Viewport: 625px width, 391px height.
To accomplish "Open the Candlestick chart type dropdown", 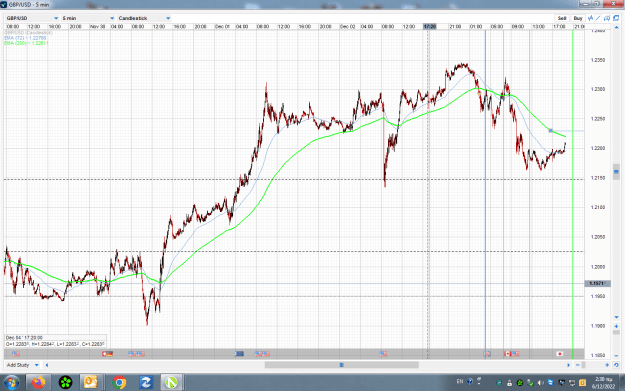I will (144, 18).
